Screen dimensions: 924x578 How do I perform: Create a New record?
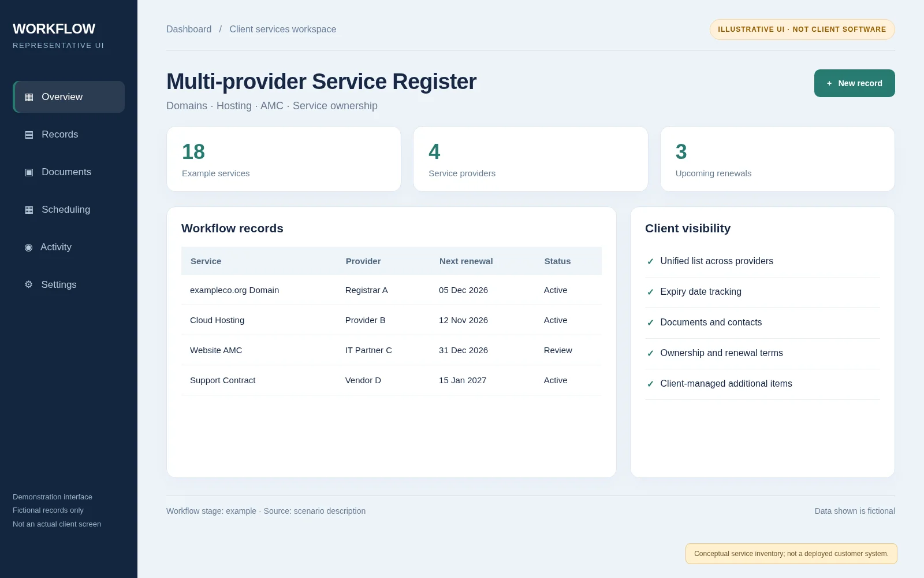855,83
